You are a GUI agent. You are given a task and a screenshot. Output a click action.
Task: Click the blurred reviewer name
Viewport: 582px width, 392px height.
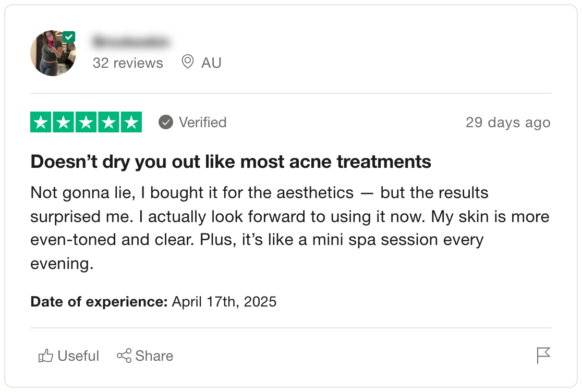(x=131, y=41)
